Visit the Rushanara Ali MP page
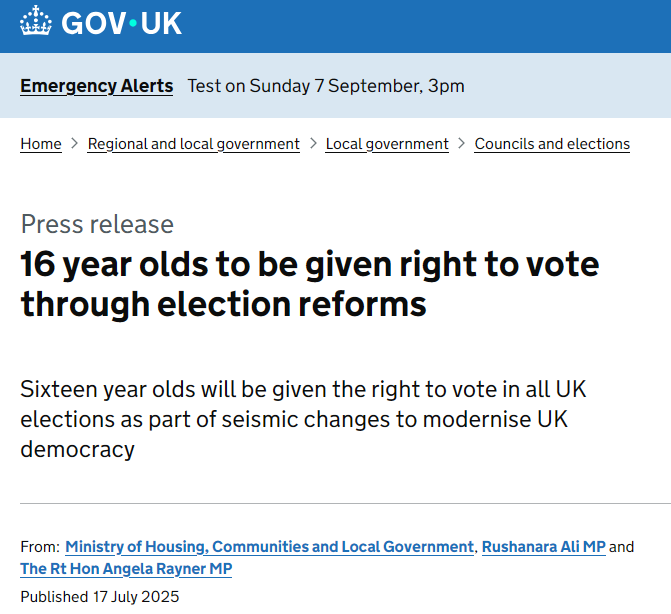 (x=543, y=547)
